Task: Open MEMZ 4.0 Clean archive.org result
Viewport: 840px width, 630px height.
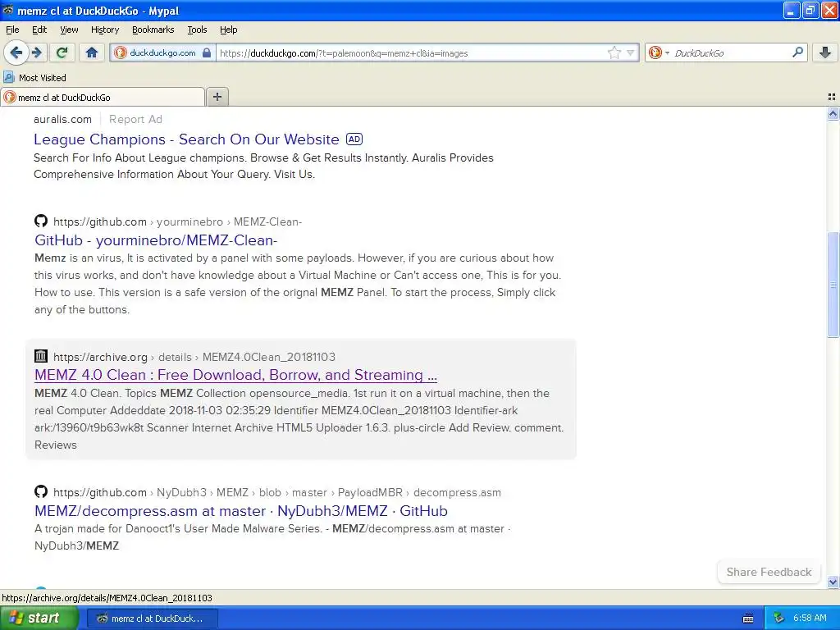Action: pyautogui.click(x=235, y=374)
